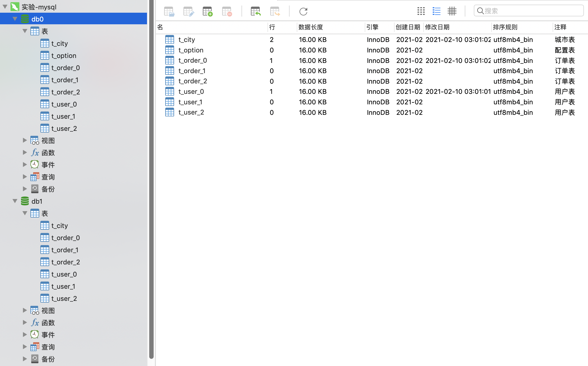Collapse the db0 database node
This screenshot has height=366, width=588.
tap(15, 19)
